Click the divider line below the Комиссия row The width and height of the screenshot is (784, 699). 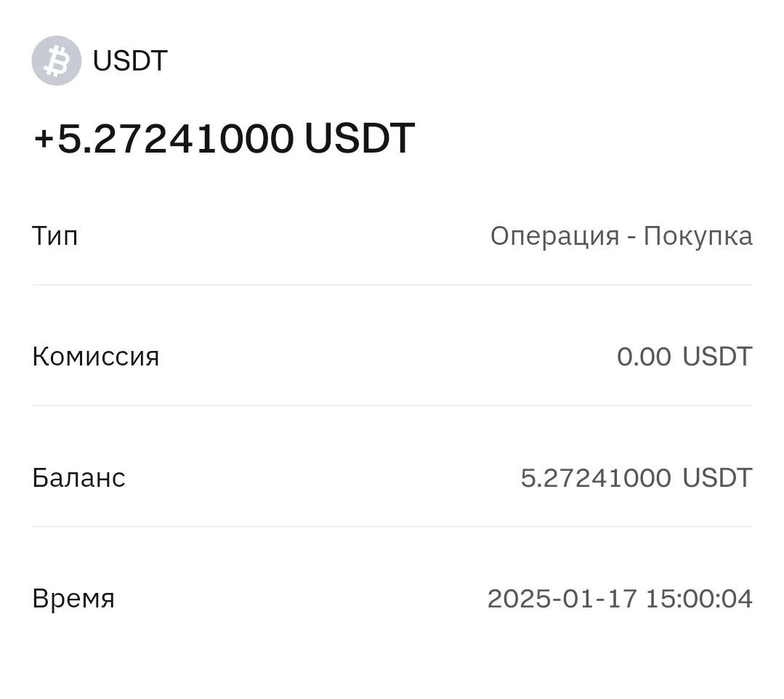(x=392, y=405)
